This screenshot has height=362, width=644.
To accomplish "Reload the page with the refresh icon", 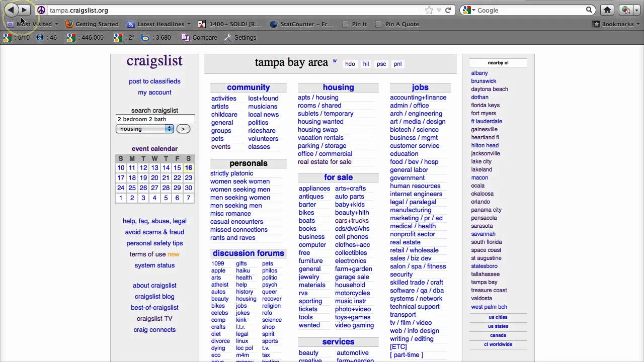I will [x=448, y=10].
